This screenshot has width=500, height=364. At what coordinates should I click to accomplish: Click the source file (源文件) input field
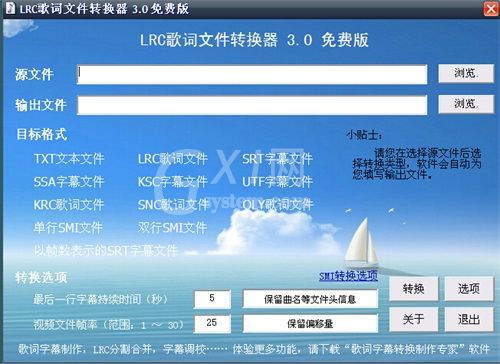(x=252, y=74)
